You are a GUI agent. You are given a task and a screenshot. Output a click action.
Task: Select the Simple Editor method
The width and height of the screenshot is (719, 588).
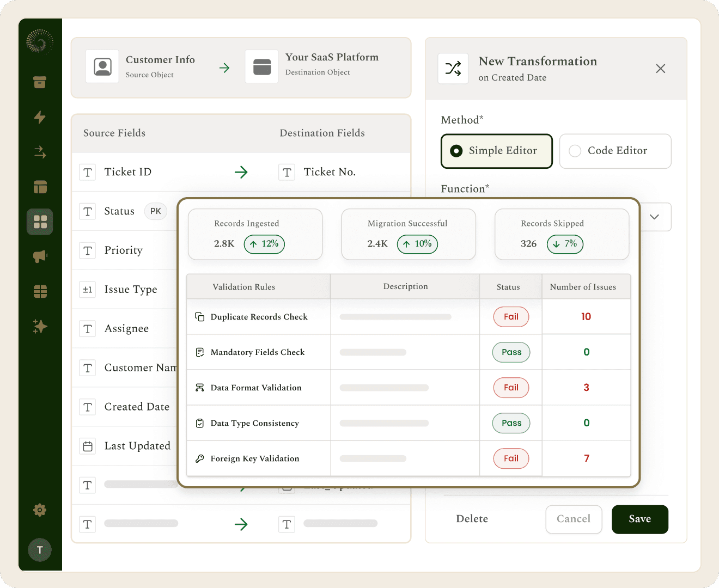point(497,151)
